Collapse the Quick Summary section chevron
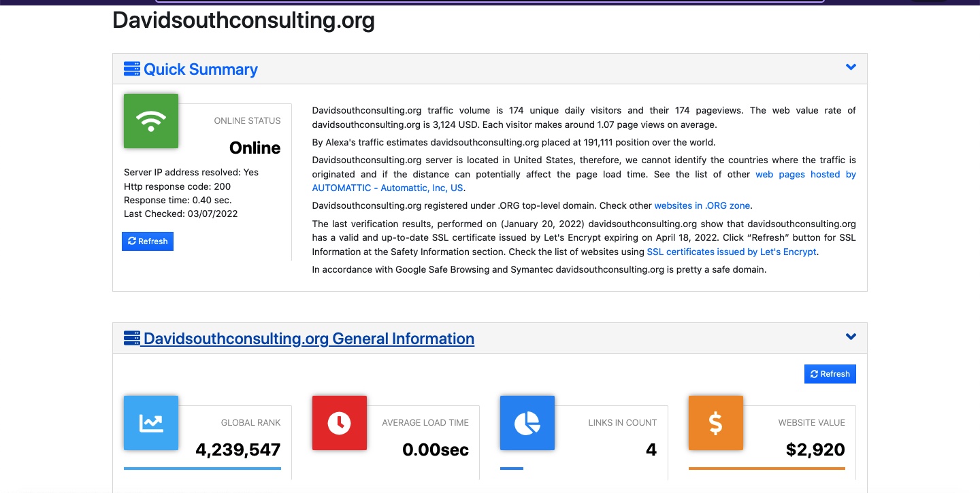This screenshot has height=493, width=980. pos(850,67)
